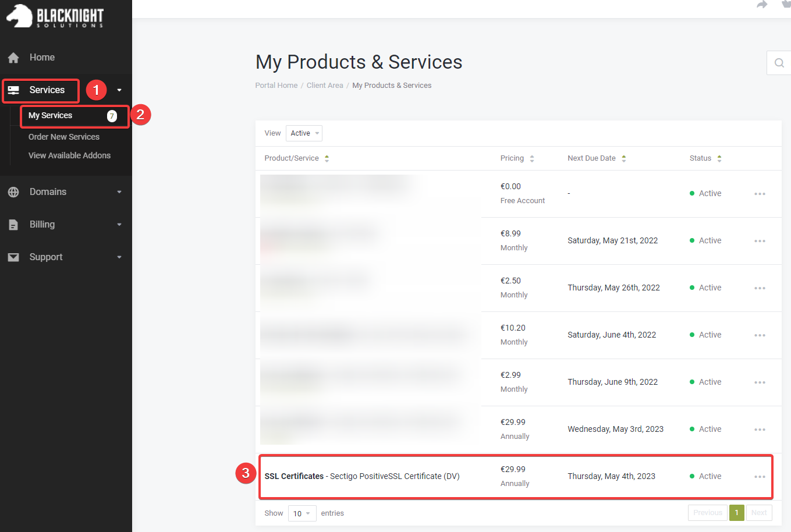Click the Blacknight Solutions logo
The width and height of the screenshot is (791, 532).
coord(55,16)
